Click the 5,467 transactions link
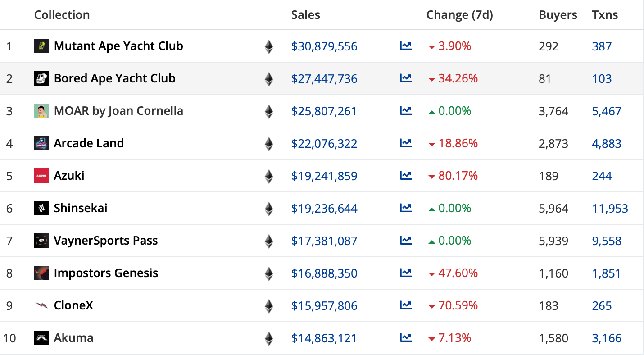Viewport: 644px width, 355px height. click(607, 111)
